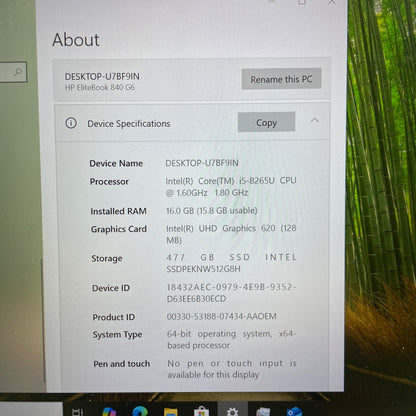416x416 pixels.
Task: Click the Device ID label
Action: [111, 288]
